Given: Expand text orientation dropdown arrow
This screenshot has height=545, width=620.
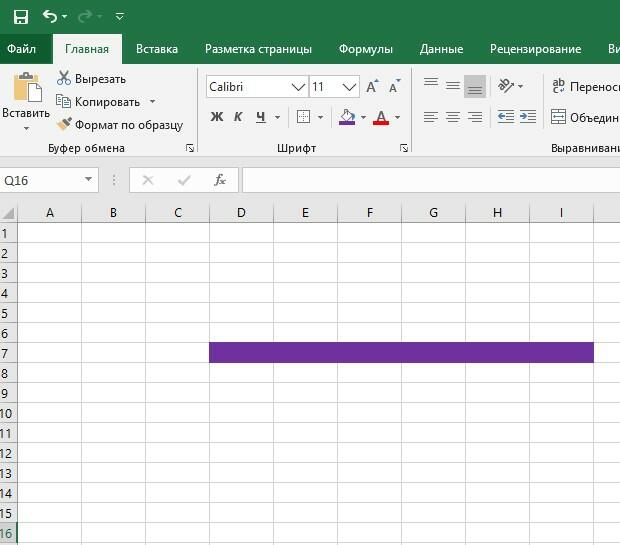Looking at the screenshot, I should click(520, 86).
